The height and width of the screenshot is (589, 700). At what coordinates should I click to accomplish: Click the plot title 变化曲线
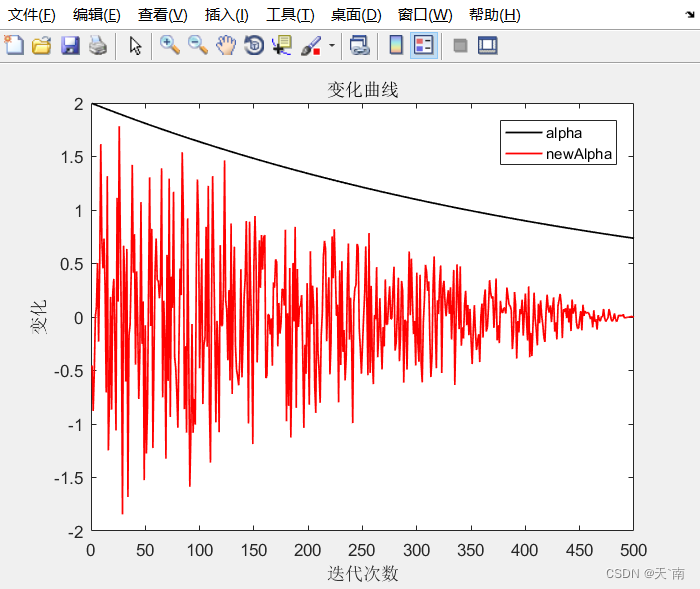[362, 90]
